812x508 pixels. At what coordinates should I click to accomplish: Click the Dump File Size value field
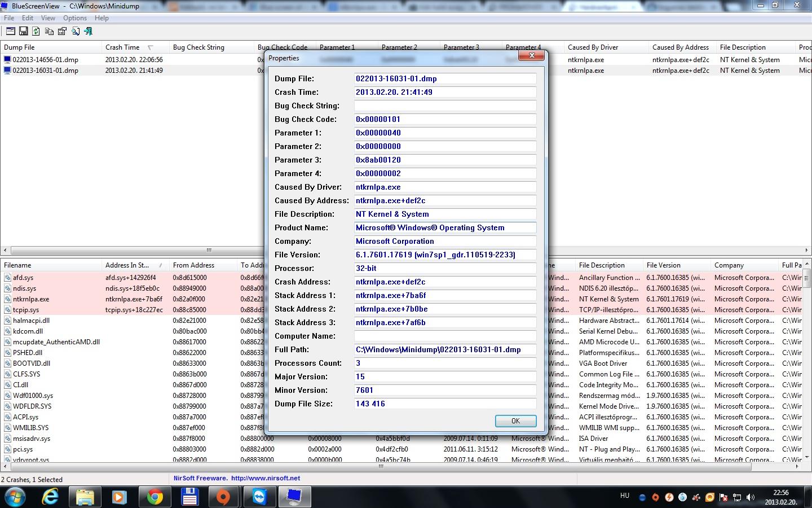pyautogui.click(x=445, y=404)
